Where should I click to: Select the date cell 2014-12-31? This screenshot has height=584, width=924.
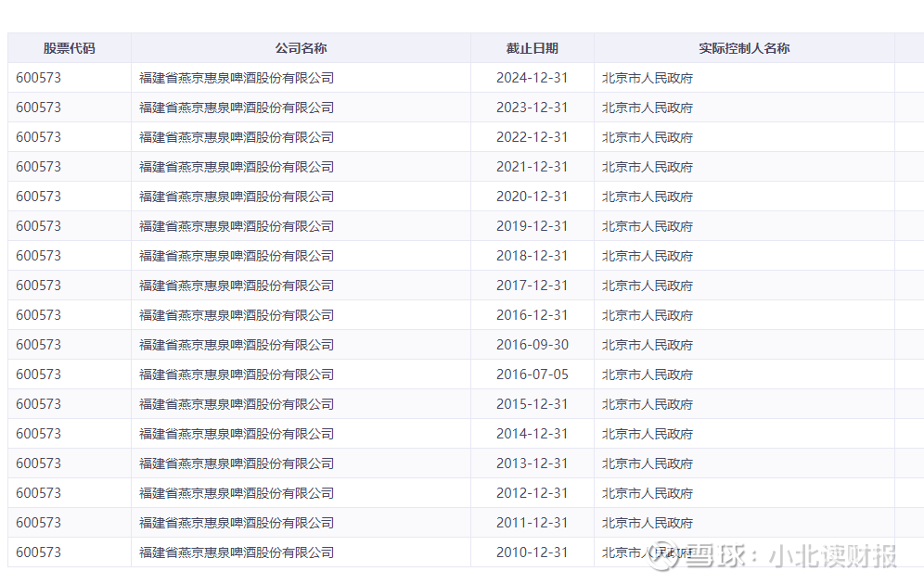(533, 434)
